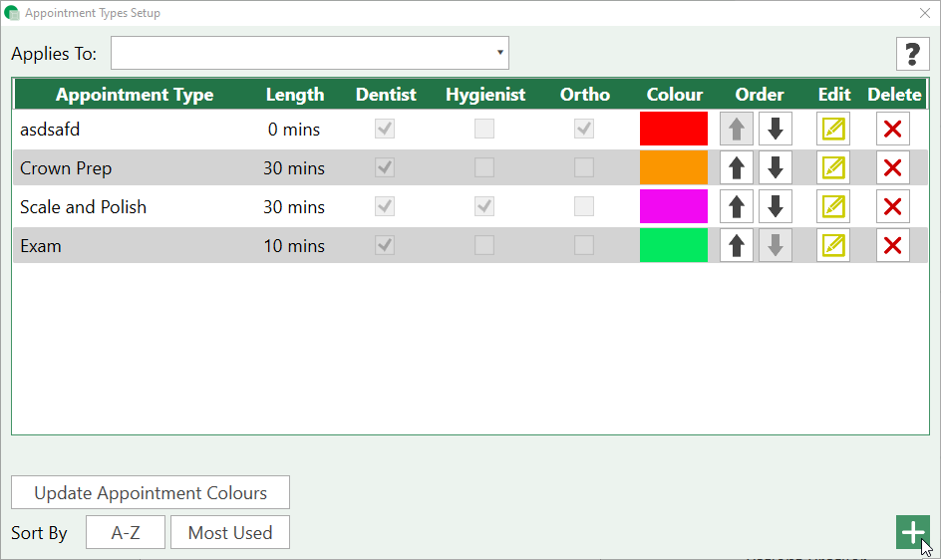
Task: Toggle Hygienist checkbox for Scale and Polish
Action: point(484,206)
